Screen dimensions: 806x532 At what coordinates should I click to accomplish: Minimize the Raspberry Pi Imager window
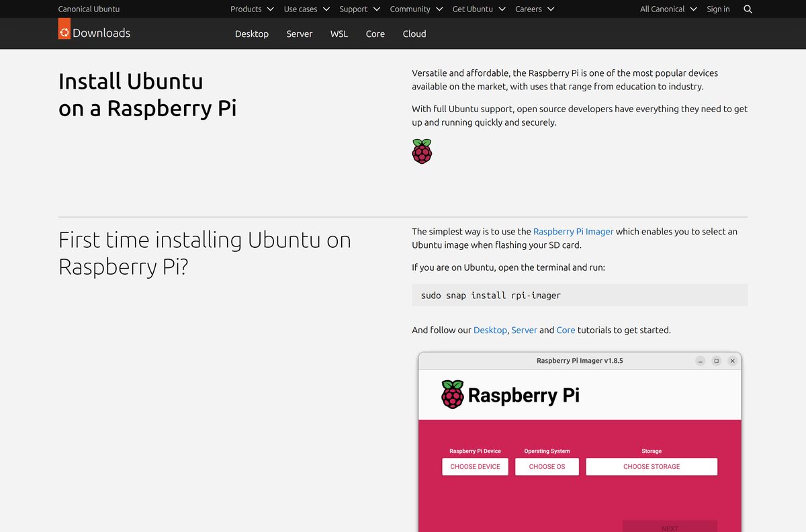point(700,361)
